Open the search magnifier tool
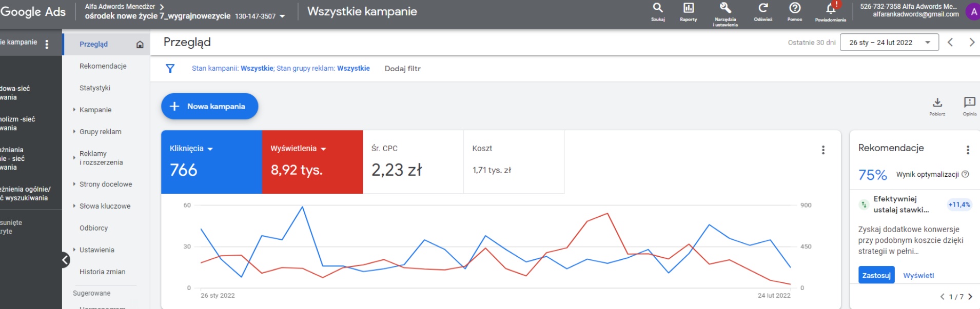 pyautogui.click(x=657, y=9)
